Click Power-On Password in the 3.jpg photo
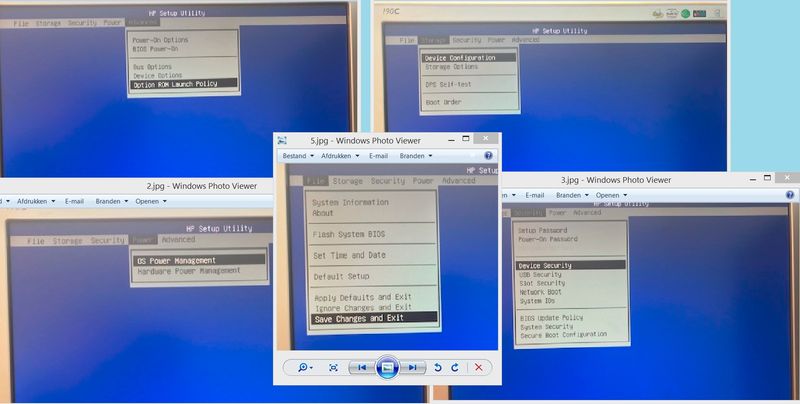 point(548,239)
